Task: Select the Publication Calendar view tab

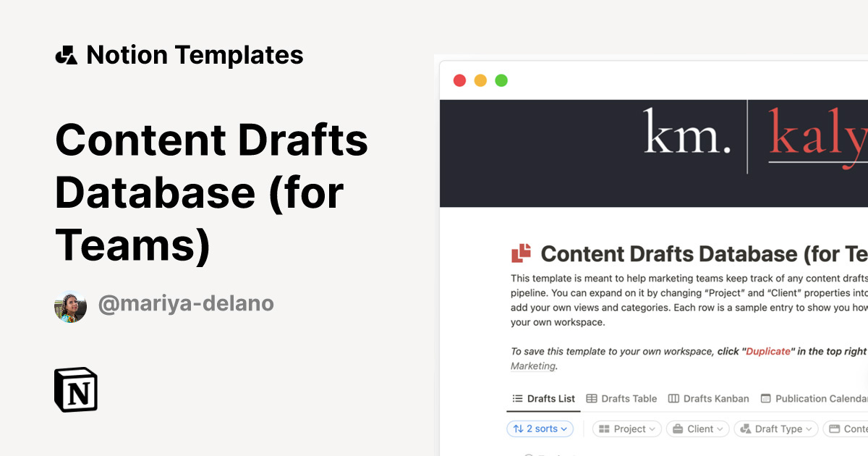Action: 814,398
